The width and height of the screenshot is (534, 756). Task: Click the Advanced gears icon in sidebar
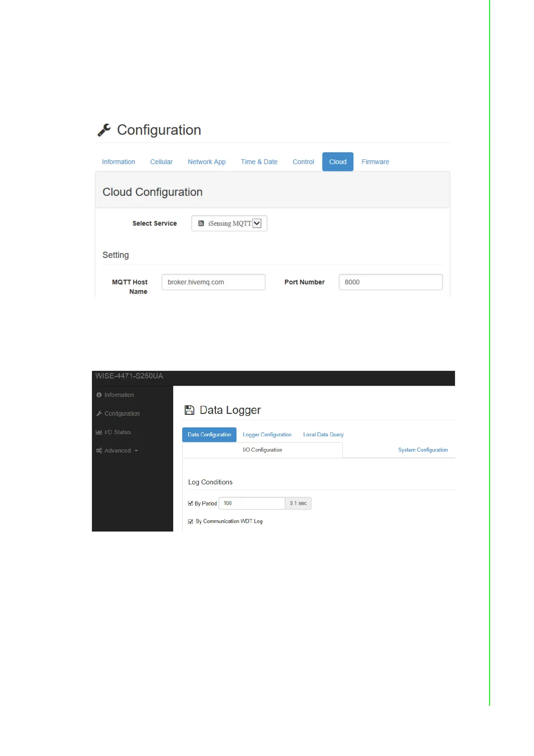click(x=99, y=451)
